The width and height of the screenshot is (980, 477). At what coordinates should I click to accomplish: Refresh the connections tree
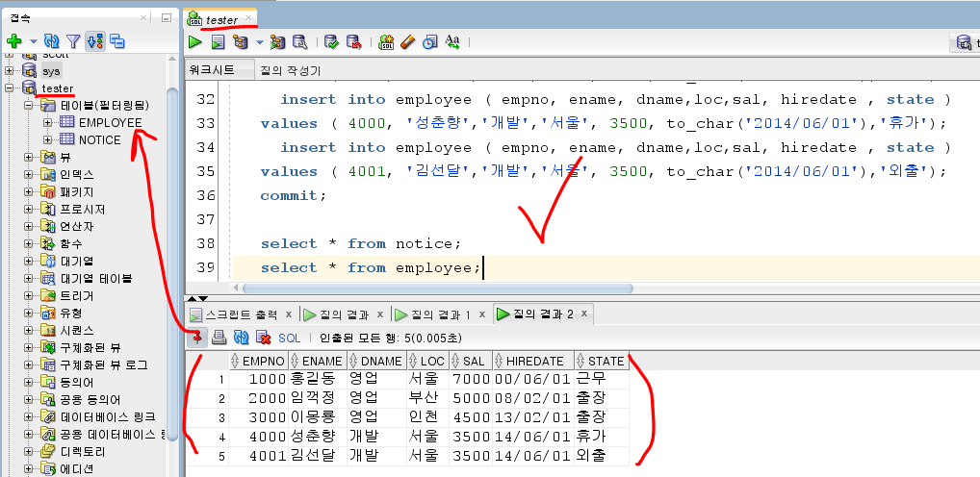[x=52, y=41]
